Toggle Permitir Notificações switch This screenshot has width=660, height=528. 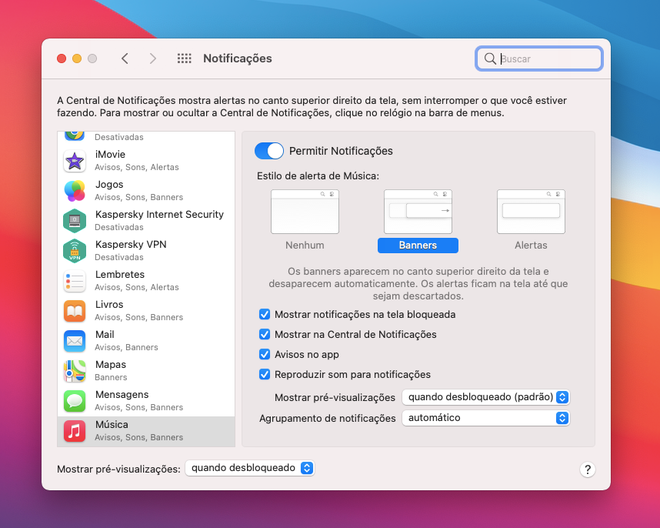click(269, 151)
